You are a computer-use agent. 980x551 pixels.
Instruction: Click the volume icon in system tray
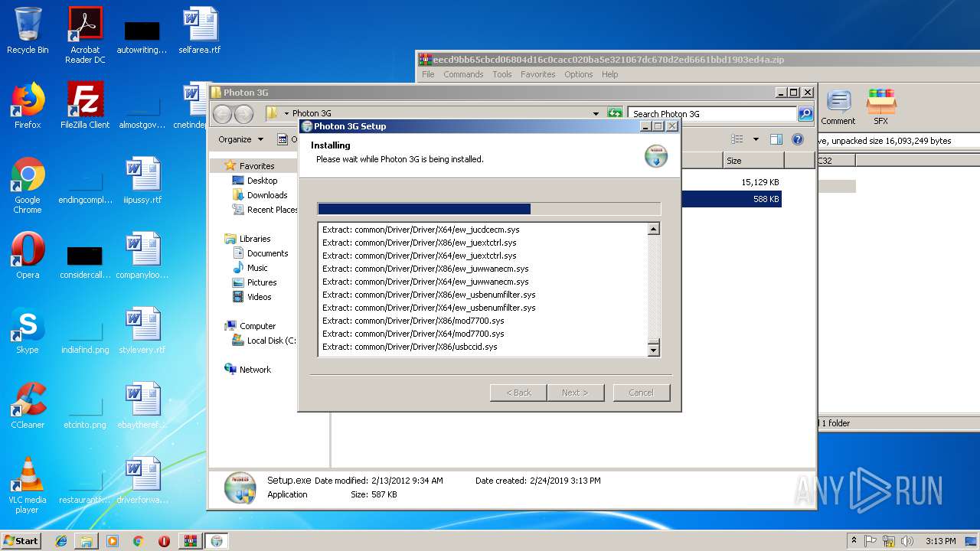click(x=908, y=541)
